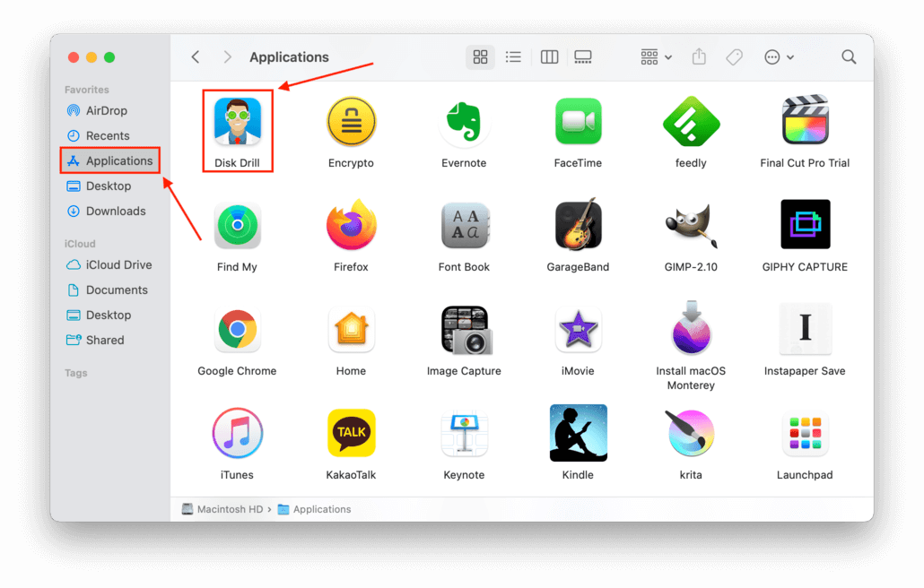
Task: Select Applications in the sidebar
Action: (x=110, y=160)
